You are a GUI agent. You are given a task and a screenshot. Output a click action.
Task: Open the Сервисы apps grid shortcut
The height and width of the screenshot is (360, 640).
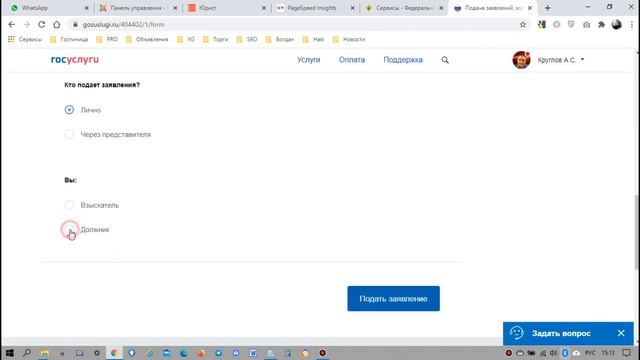[25, 39]
